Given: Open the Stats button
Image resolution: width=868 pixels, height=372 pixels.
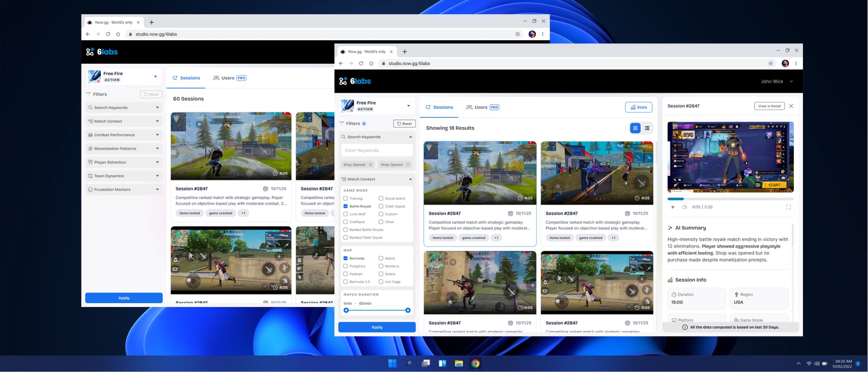Looking at the screenshot, I should click(x=639, y=107).
